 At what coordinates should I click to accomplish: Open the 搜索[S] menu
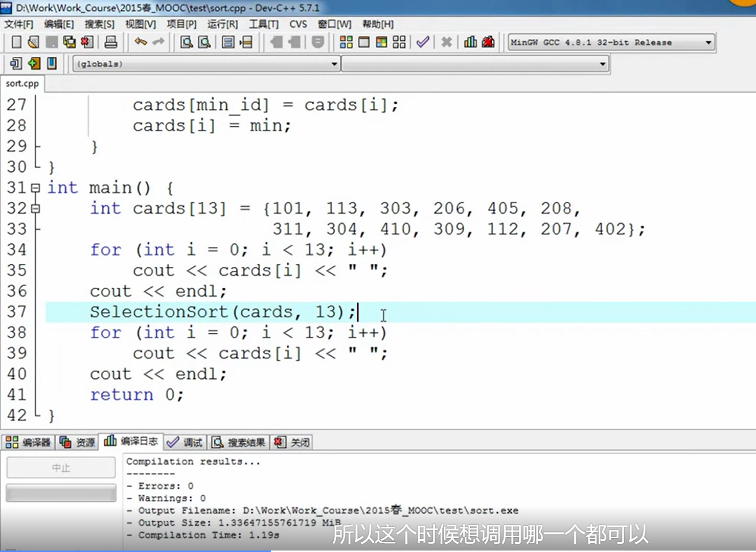click(100, 24)
